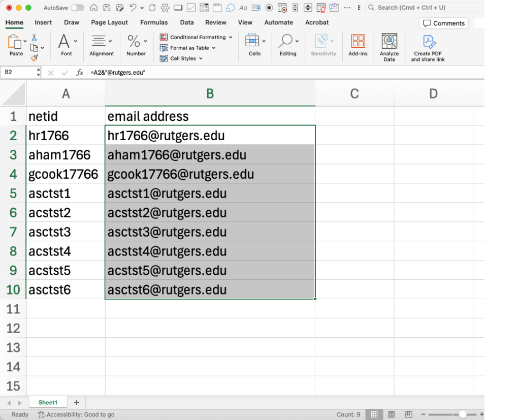Toggle the AutoSave switch
Viewport: 520px width, 420px height.
(x=77, y=8)
